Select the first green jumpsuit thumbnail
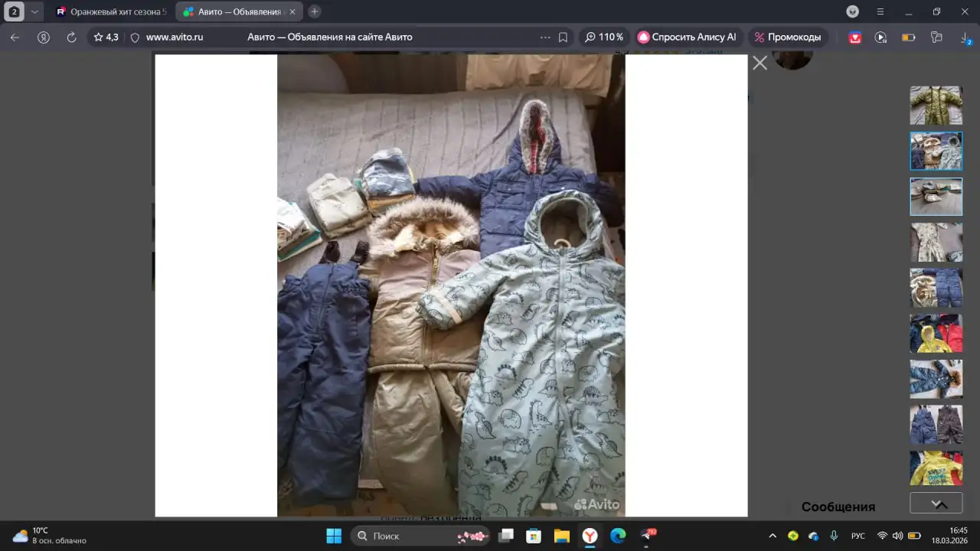This screenshot has height=551, width=980. pyautogui.click(x=936, y=106)
